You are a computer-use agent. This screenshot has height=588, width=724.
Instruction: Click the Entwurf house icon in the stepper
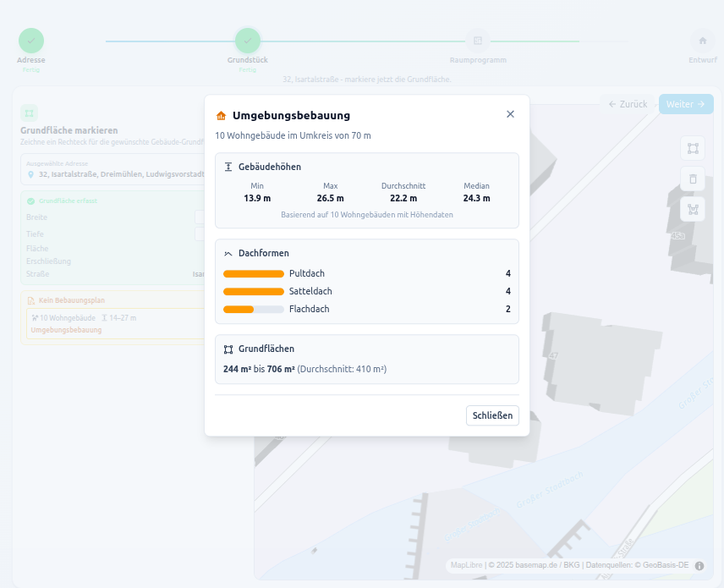click(702, 40)
